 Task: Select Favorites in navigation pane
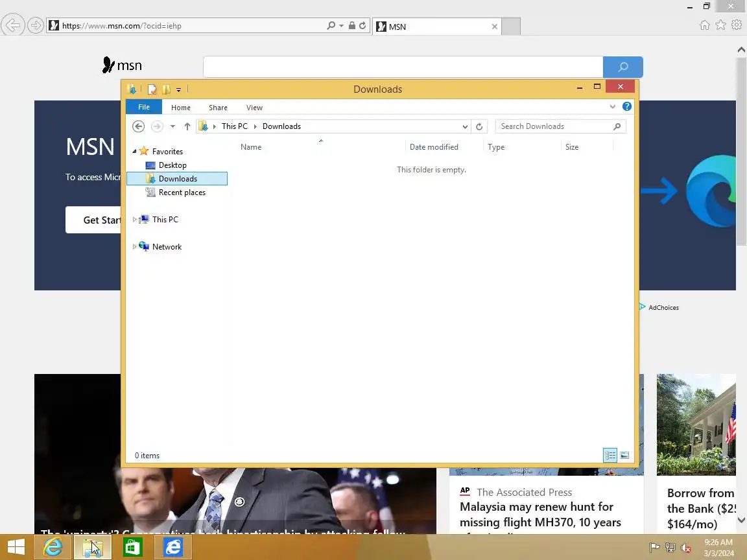[x=167, y=152]
